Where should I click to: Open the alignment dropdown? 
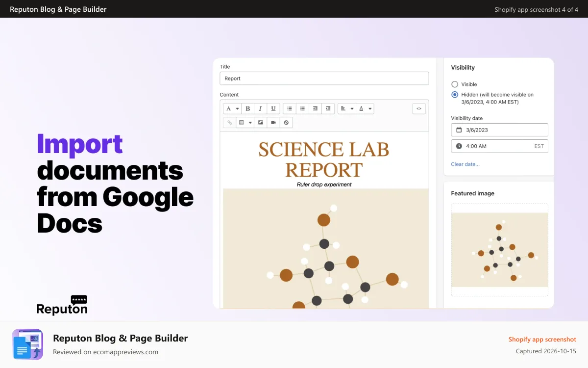click(347, 108)
